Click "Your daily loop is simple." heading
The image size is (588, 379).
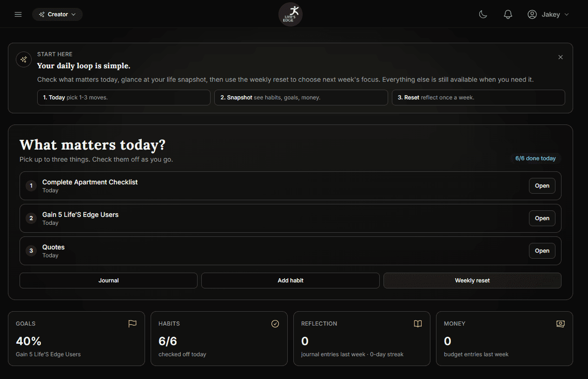84,66
